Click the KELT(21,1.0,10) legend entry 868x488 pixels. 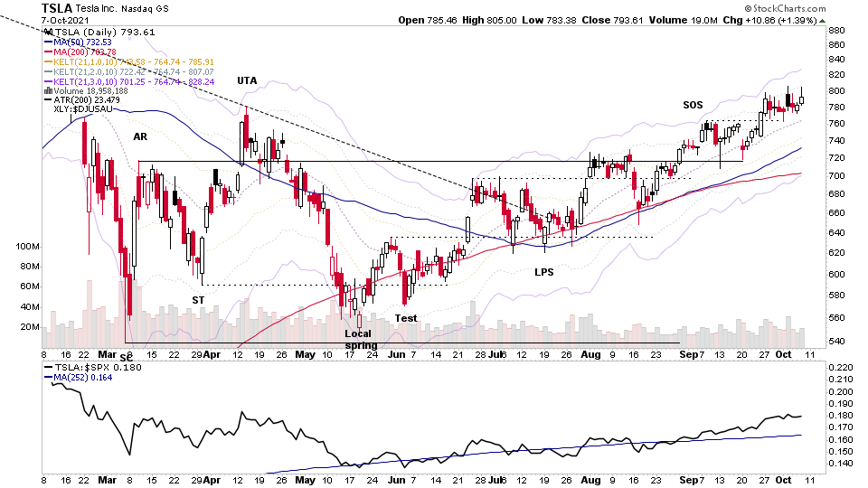pos(129,62)
